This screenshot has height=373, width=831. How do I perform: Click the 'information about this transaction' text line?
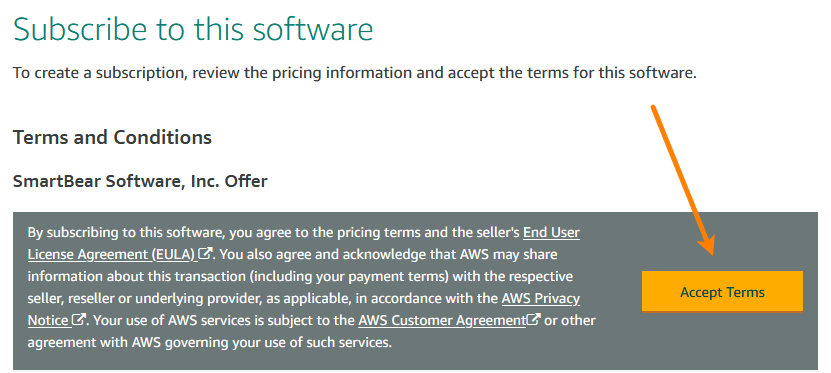300,277
